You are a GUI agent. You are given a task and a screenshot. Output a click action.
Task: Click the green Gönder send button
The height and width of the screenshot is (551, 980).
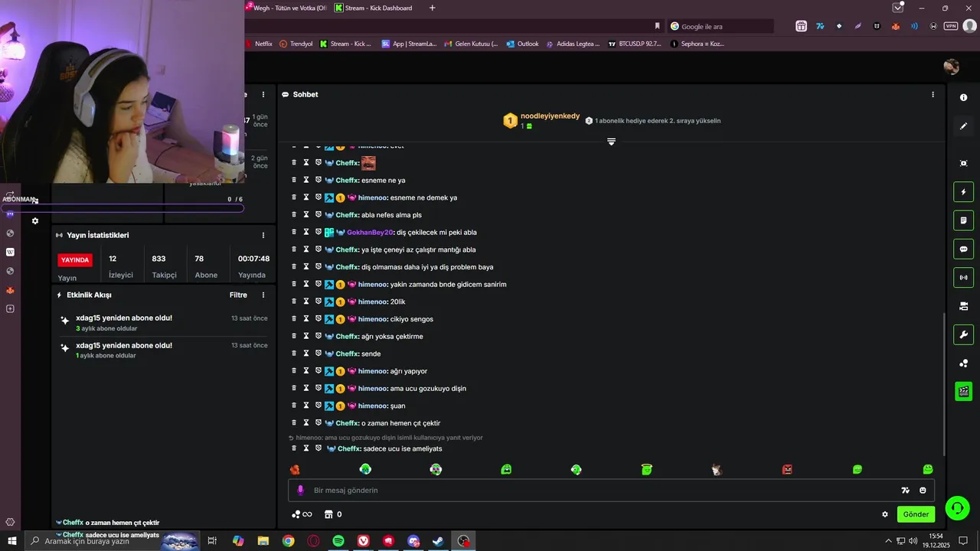coord(916,514)
